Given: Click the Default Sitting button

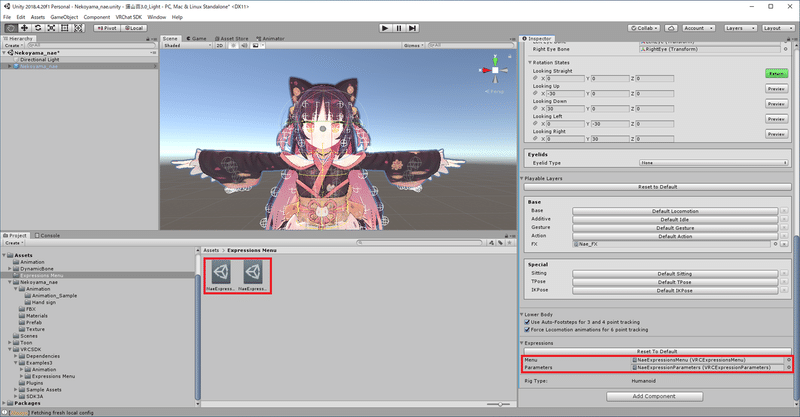Looking at the screenshot, I should click(x=674, y=274).
